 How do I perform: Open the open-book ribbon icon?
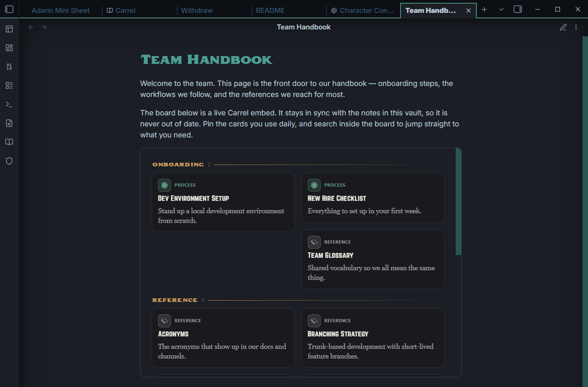(x=9, y=142)
